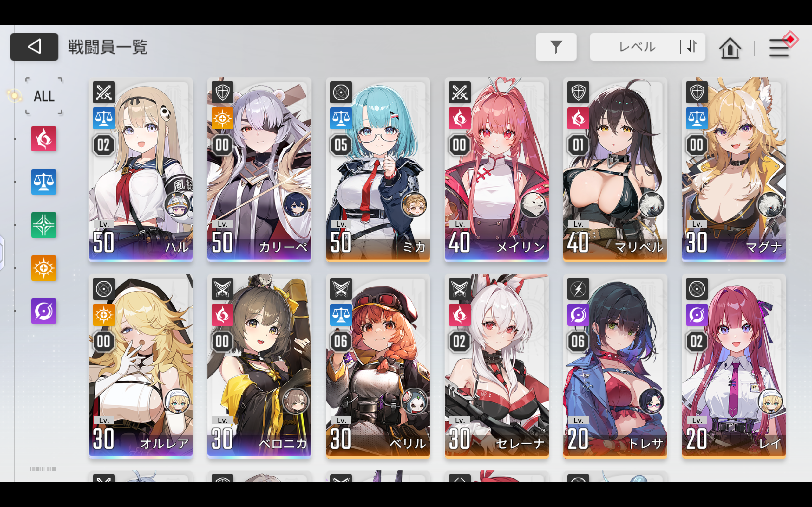
Task: Toggle ascending/descending sort order arrows
Action: tap(692, 47)
